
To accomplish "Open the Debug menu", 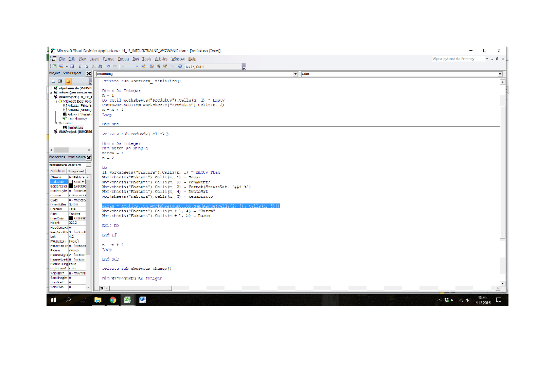I will pos(123,59).
